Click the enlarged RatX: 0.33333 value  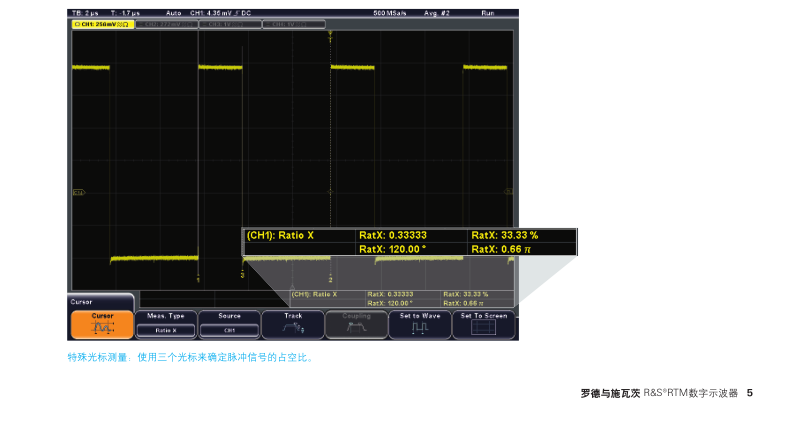(393, 235)
